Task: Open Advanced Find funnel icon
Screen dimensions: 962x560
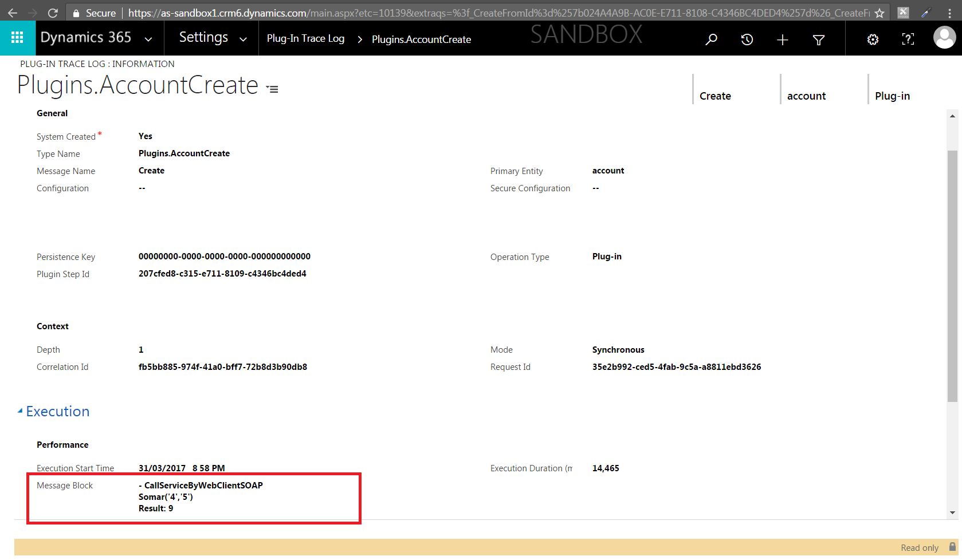Action: (818, 40)
